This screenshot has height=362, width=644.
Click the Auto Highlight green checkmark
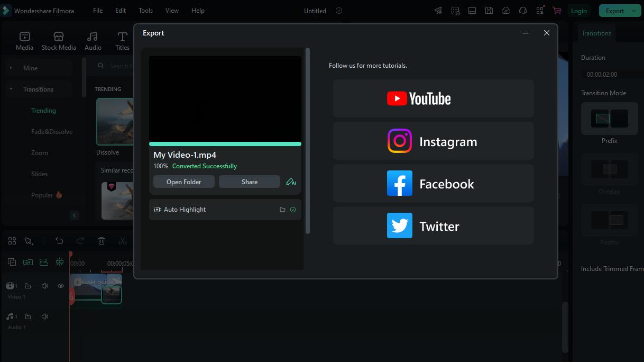pyautogui.click(x=293, y=210)
